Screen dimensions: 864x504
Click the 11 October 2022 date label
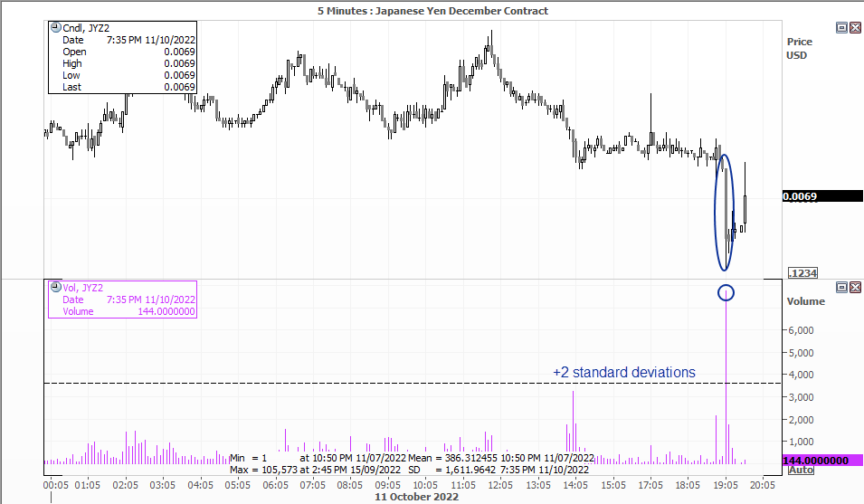pos(416,497)
